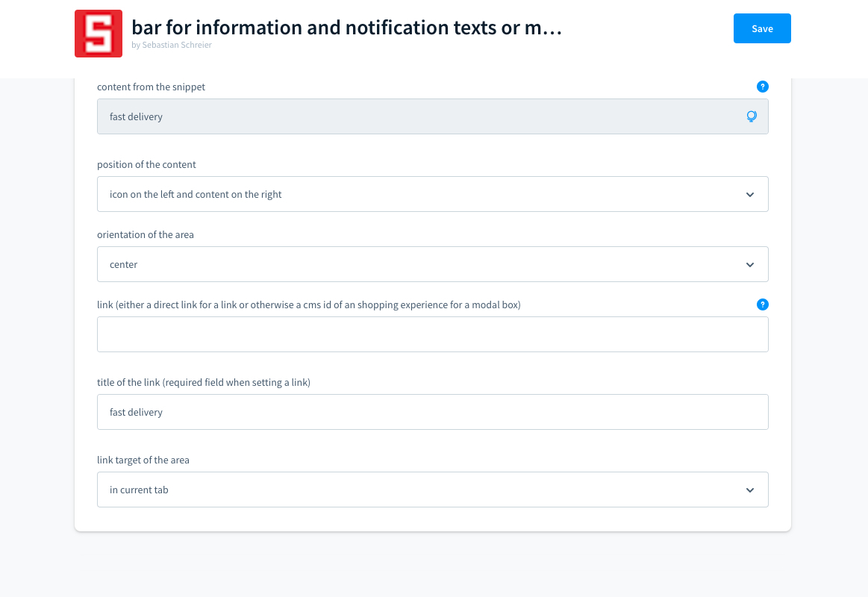This screenshot has width=868, height=597.
Task: Click the position of the content label
Action: [146, 164]
